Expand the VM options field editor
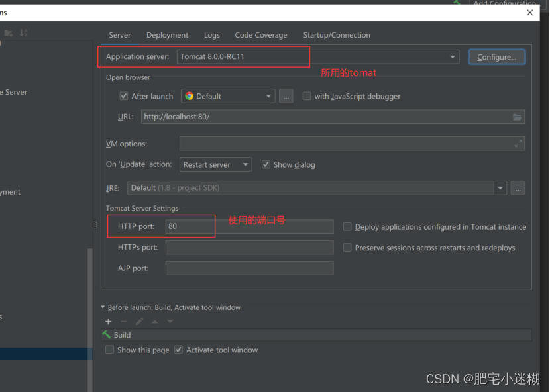The height and width of the screenshot is (392, 550). [x=518, y=144]
